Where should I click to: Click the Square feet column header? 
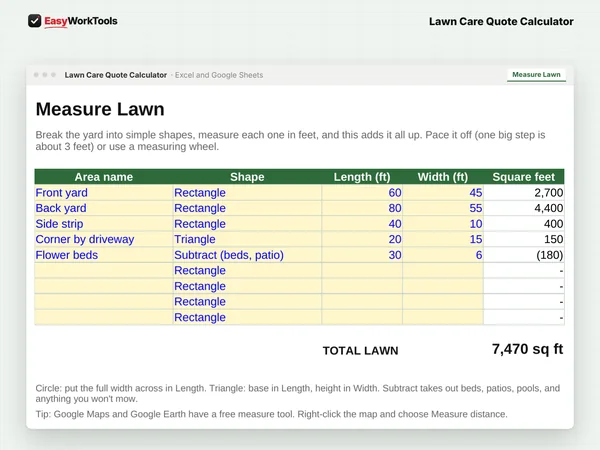click(x=524, y=177)
